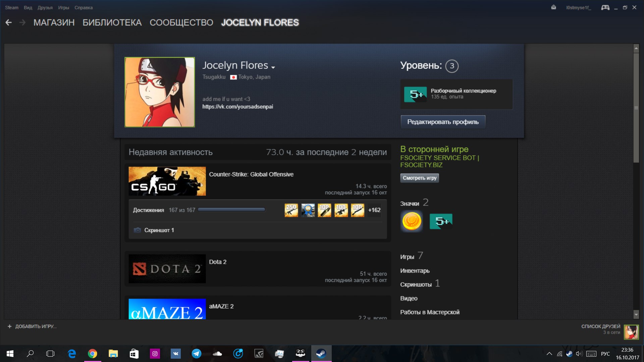The width and height of the screenshot is (644, 362).
Task: Click the Добавить игру button
Action: pyautogui.click(x=32, y=326)
